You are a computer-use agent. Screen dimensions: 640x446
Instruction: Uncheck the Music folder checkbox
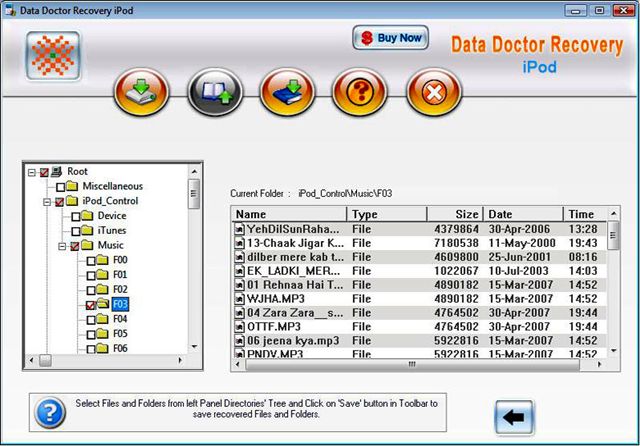[75, 246]
